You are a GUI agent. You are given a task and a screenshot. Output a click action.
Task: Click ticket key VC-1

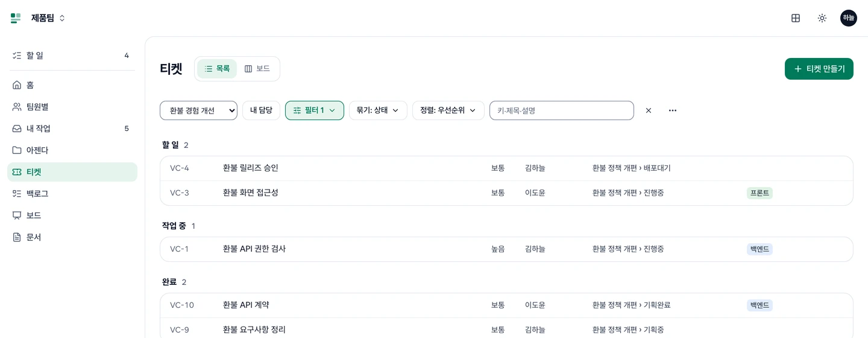click(179, 249)
